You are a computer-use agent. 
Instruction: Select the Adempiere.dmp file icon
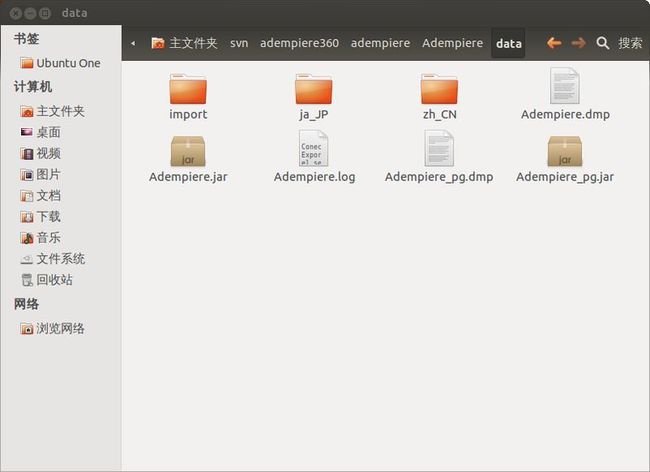(565, 86)
